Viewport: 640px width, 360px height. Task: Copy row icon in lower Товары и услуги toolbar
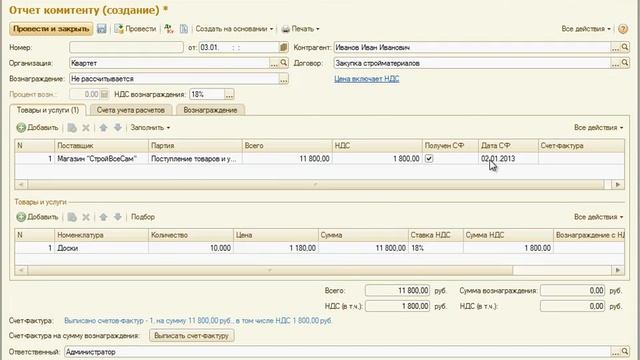[x=72, y=217]
